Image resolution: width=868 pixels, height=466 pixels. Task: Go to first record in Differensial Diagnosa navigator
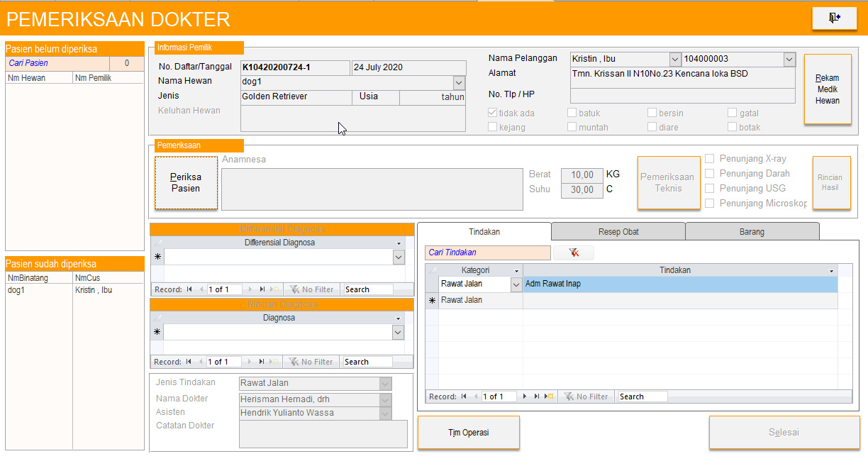coord(189,289)
